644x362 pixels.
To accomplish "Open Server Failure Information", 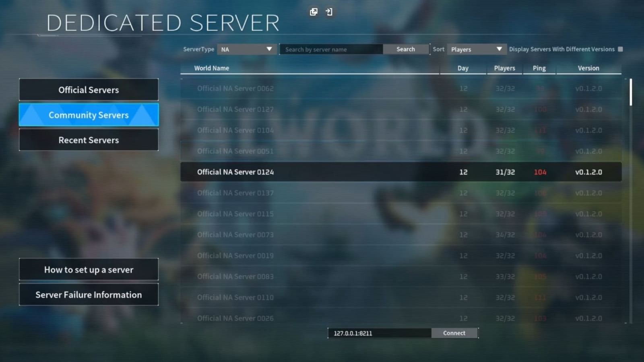I will point(89,294).
